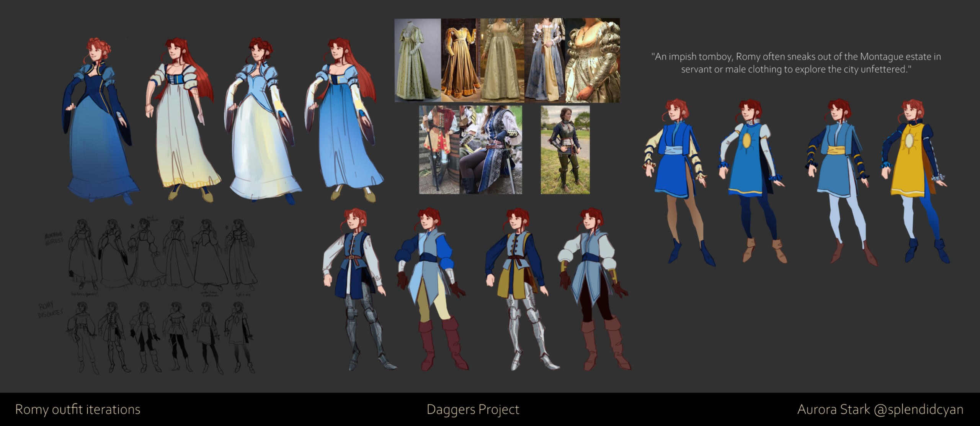Viewport: 980px width, 426px height.
Task: Click the orange-gold gown reference photo
Action: [x=460, y=60]
